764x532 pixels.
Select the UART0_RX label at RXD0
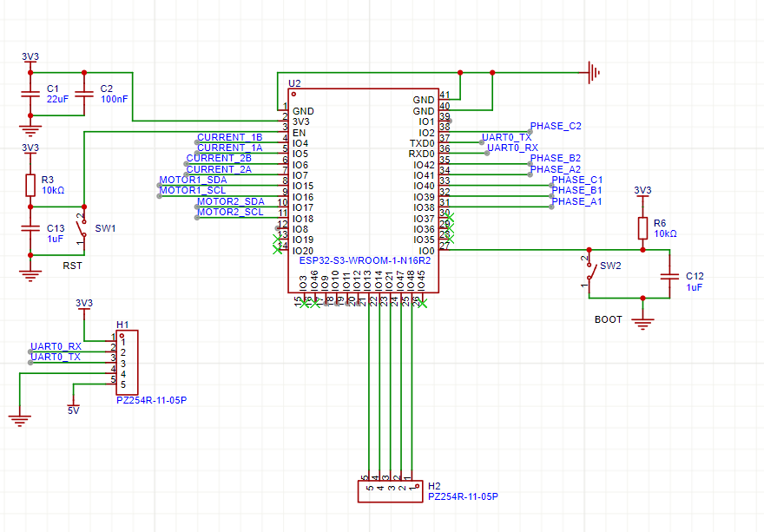point(512,148)
